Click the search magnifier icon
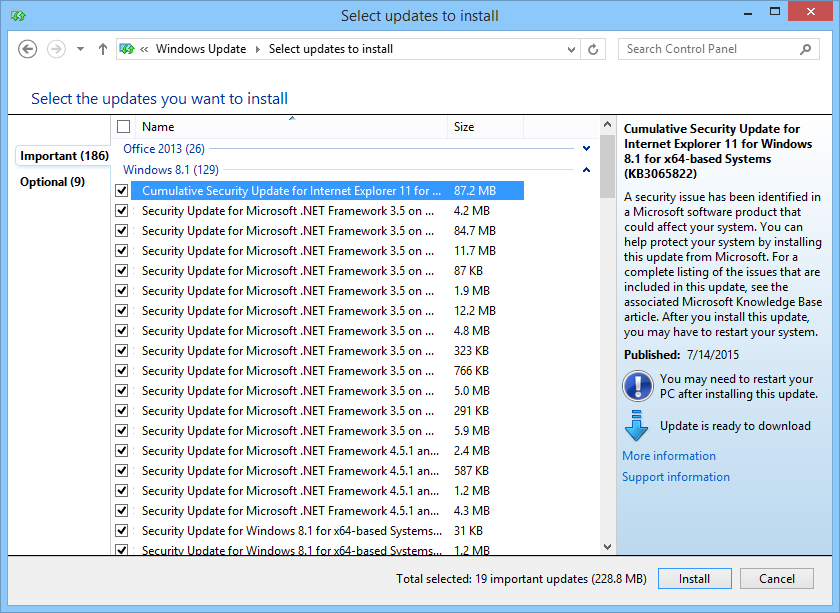The height and width of the screenshot is (613, 840). tap(805, 49)
